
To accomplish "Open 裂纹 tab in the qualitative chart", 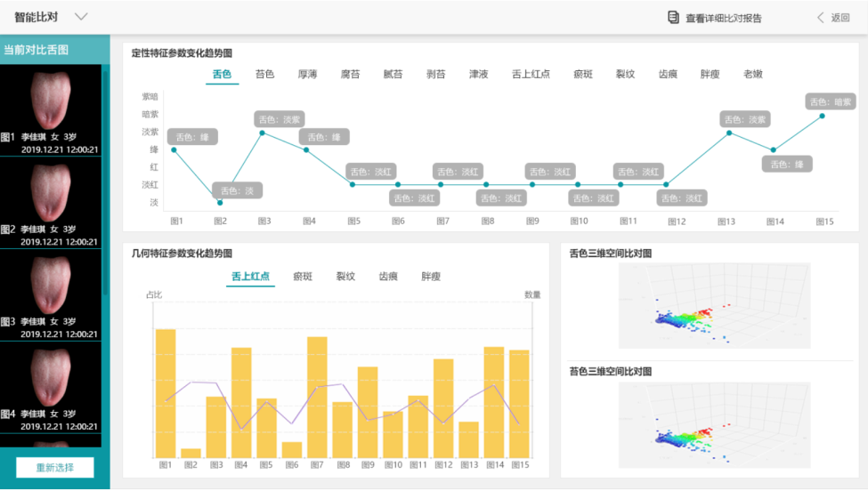I will click(x=625, y=74).
